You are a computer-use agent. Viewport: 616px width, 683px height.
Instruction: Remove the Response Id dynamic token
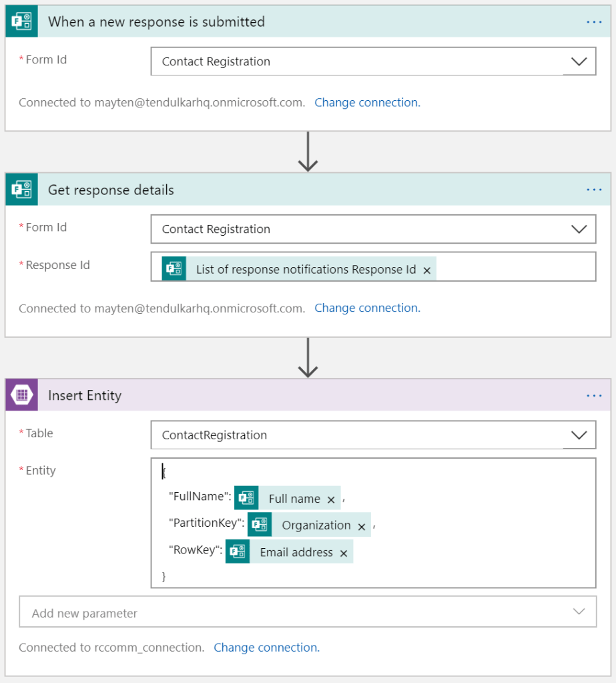point(427,270)
